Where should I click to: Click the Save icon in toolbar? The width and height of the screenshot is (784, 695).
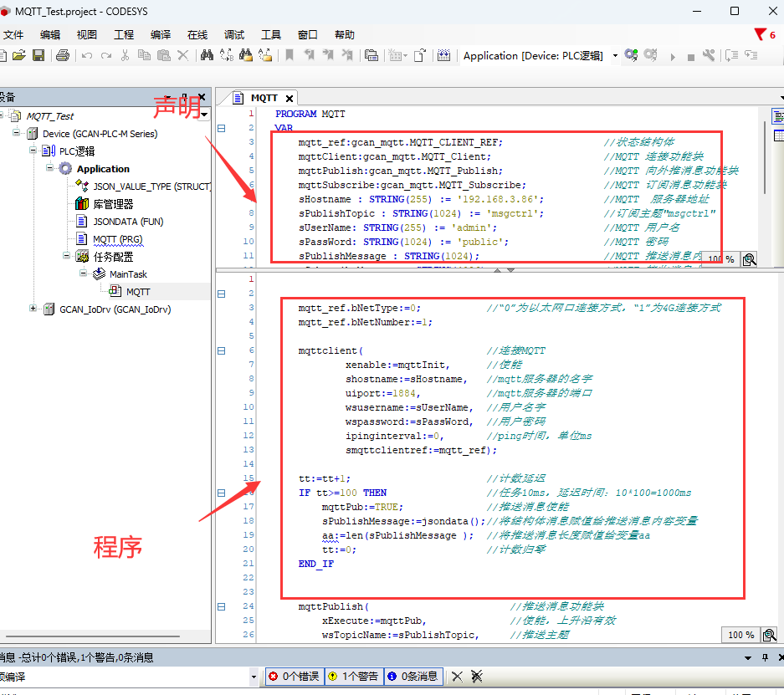point(38,56)
